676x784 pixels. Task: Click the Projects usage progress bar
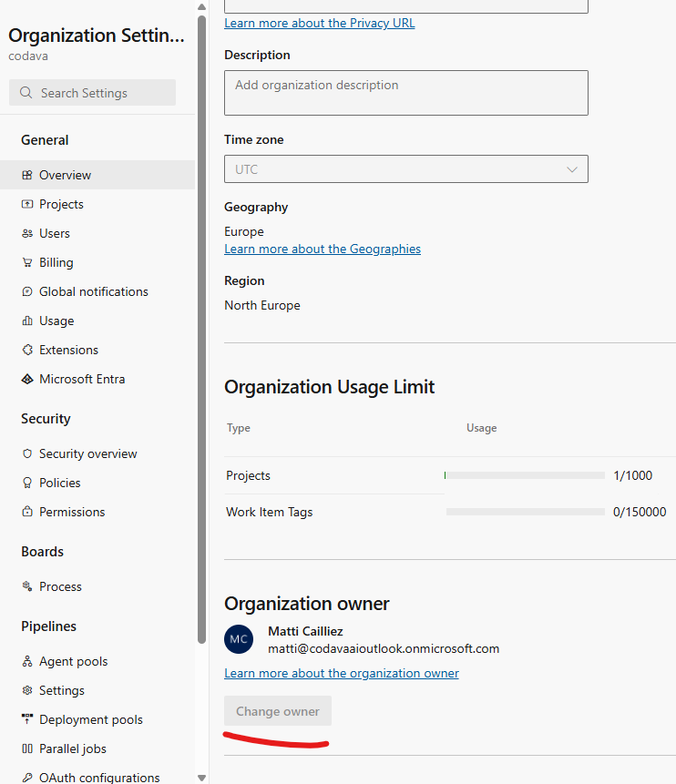click(525, 475)
